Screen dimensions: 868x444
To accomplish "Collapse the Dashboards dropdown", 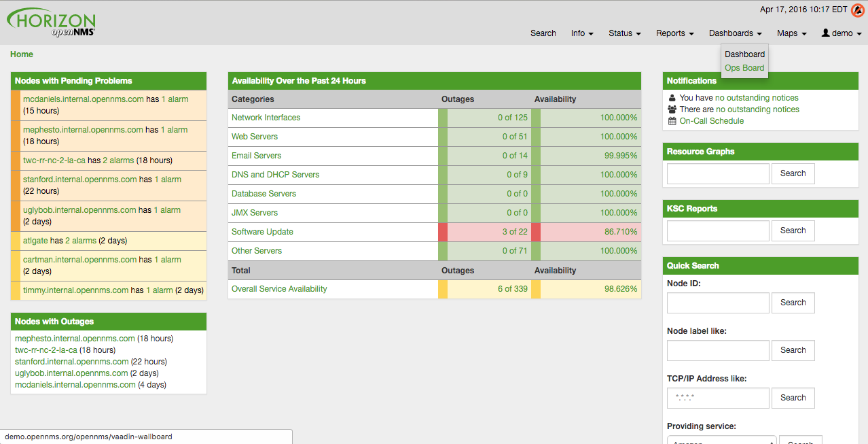I will (x=736, y=33).
